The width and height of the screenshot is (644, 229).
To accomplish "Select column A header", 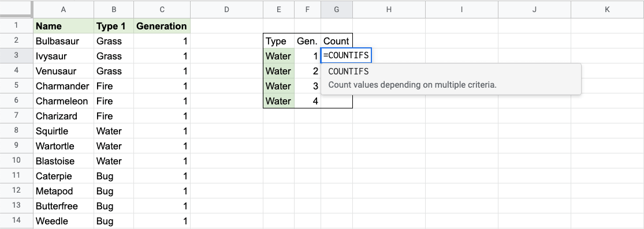I will pos(64,9).
